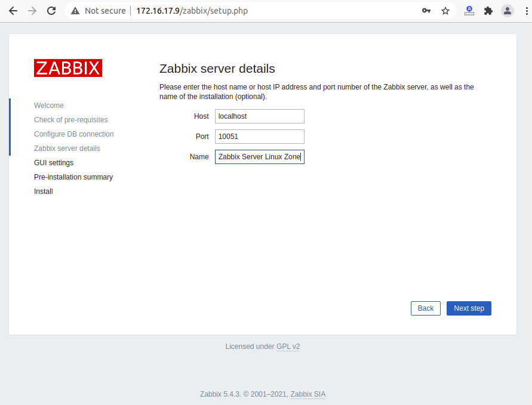Select Configure DB connection step
532x405 pixels.
point(74,134)
